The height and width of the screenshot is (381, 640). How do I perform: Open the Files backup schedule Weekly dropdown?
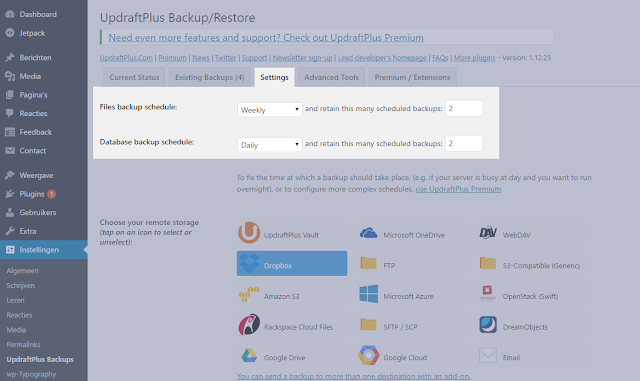point(269,109)
